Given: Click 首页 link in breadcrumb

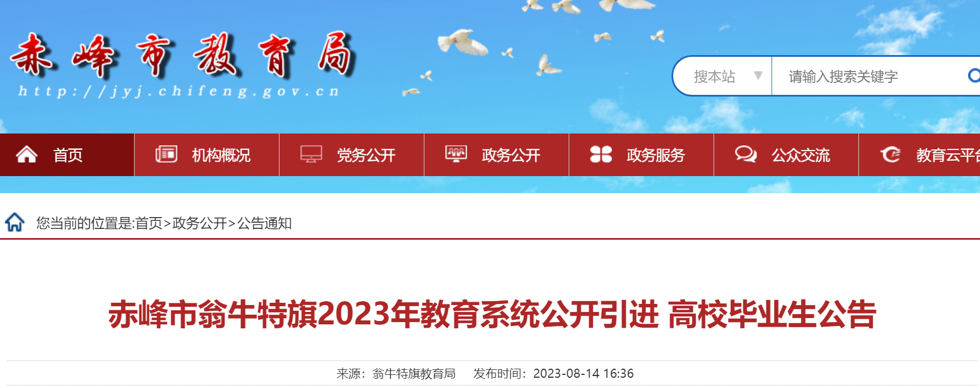Looking at the screenshot, I should (x=149, y=223).
